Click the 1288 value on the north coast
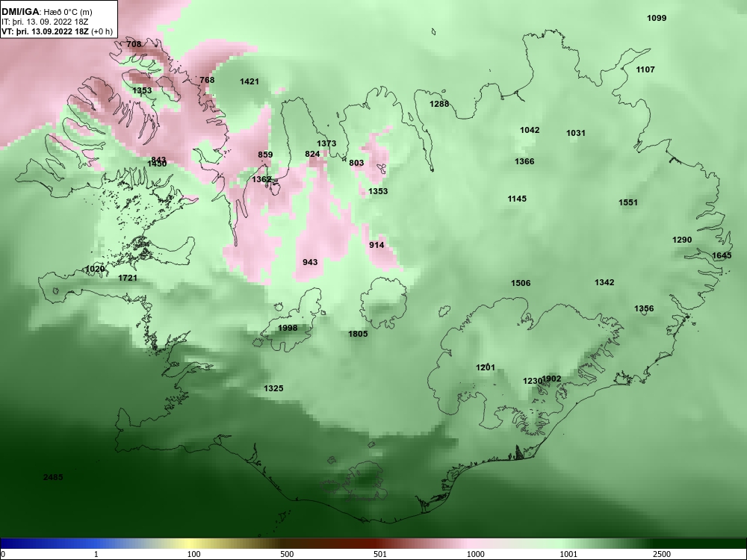 pos(439,104)
